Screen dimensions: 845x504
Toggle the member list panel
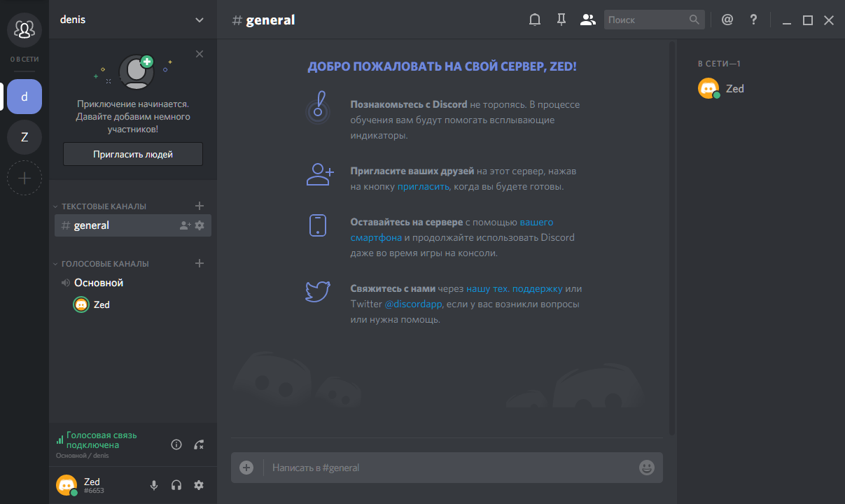(x=587, y=20)
